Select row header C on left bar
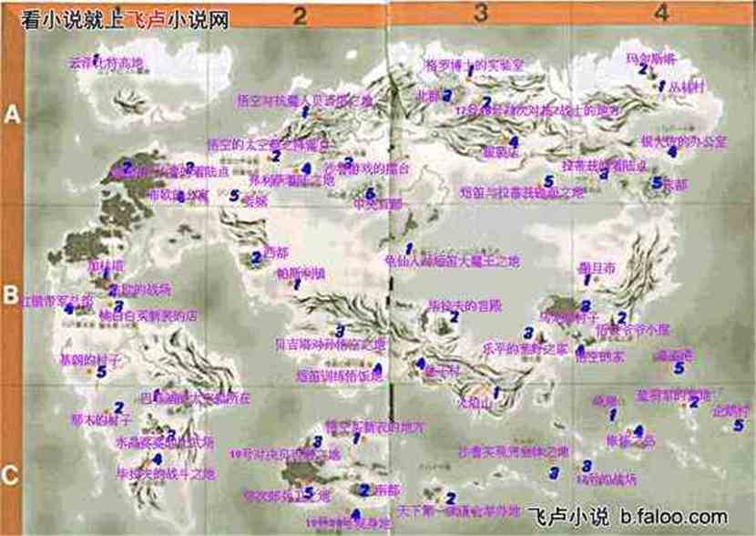The height and width of the screenshot is (536, 756). pyautogui.click(x=10, y=476)
